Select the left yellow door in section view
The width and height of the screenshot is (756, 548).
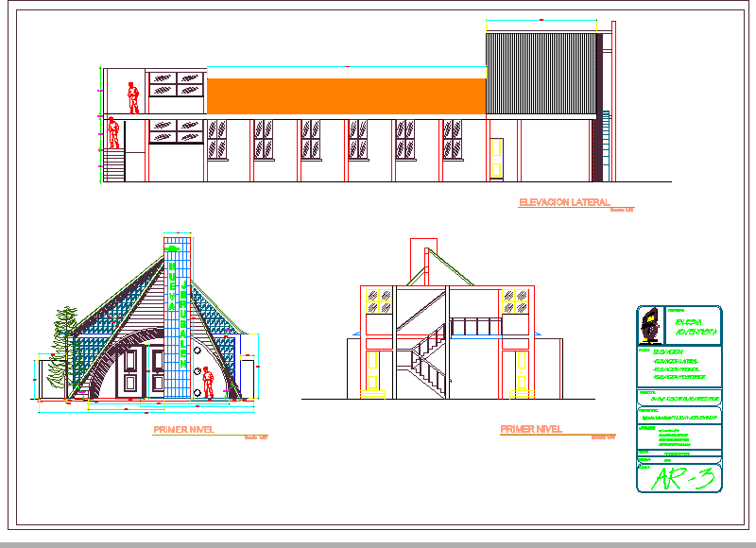373,370
